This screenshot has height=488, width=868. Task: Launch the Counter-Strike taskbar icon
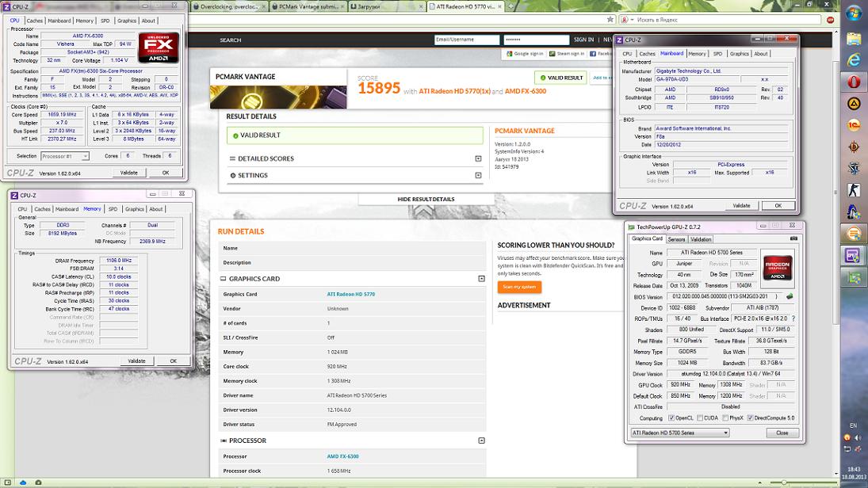point(853,190)
